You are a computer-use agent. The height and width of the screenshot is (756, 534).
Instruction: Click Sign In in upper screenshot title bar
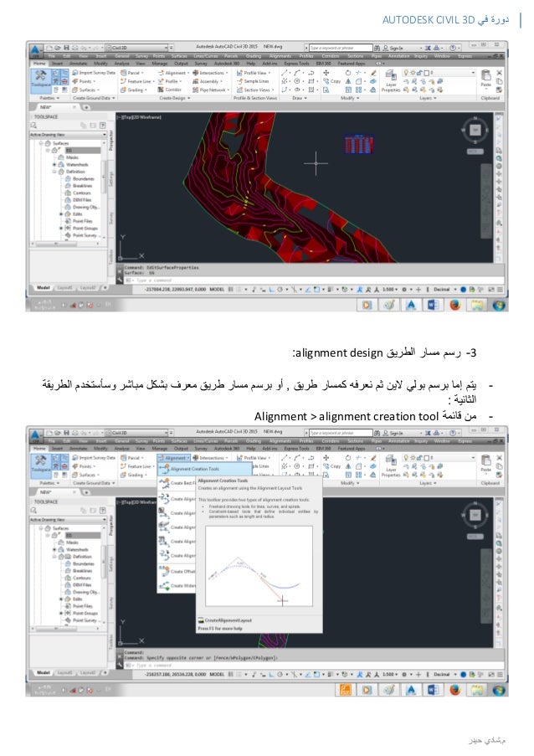[395, 49]
